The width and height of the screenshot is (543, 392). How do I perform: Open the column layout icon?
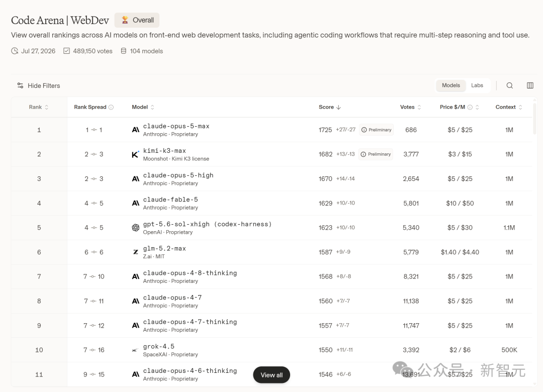530,85
